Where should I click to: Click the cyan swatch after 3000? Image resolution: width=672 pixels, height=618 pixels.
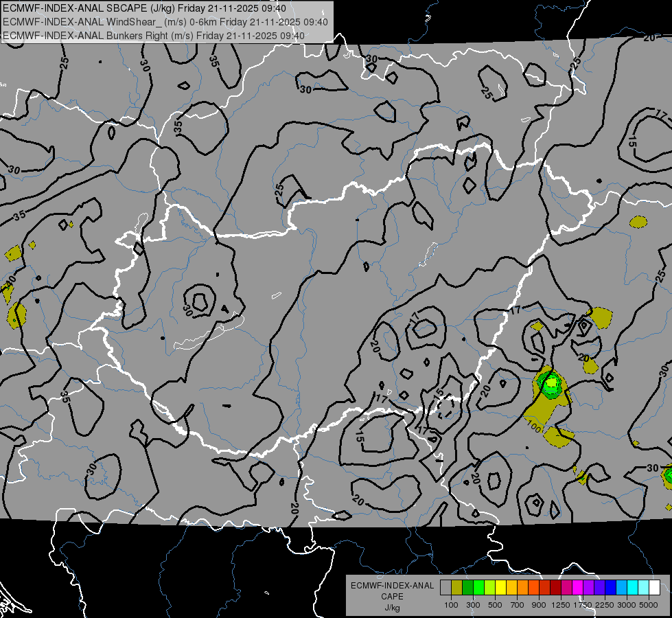633,587
